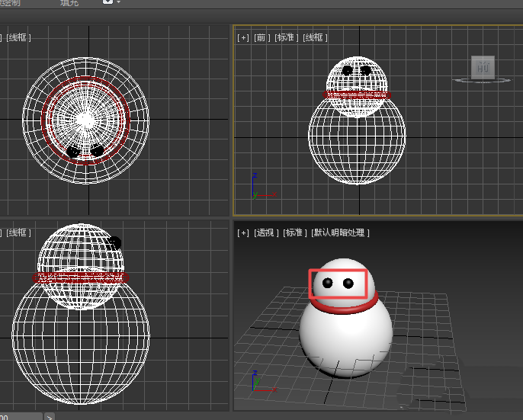Click the ViewCube compass ring
Screen dimensions: 523x420
coord(482,81)
